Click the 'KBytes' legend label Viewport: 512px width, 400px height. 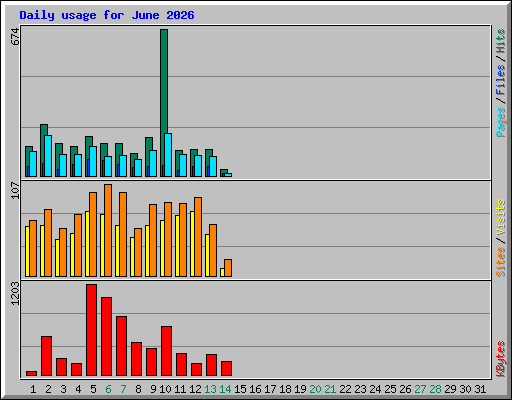click(501, 359)
